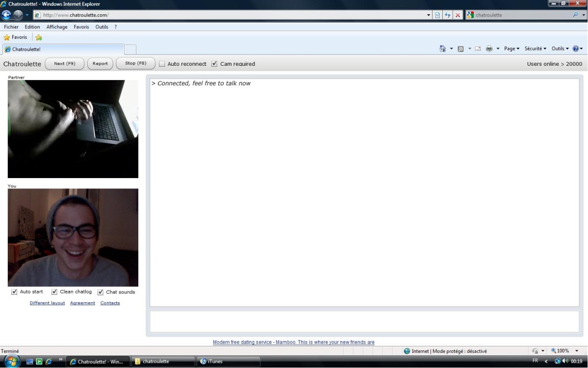Add to favorites bar via star-arrow icon
Viewport: 588px width, 368px height.
[39, 37]
